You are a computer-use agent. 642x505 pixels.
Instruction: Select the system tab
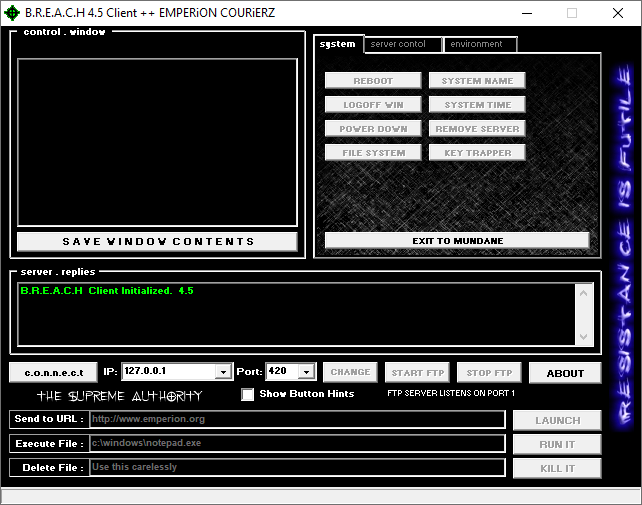click(338, 44)
